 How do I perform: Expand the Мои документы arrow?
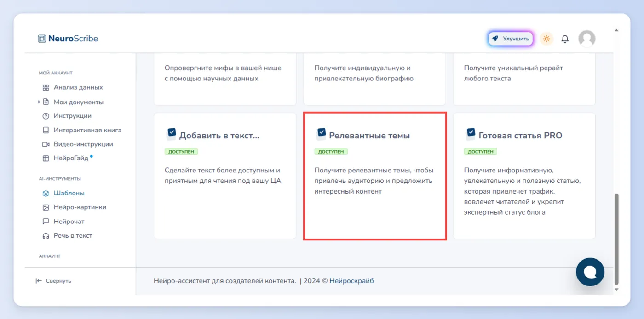tap(39, 102)
